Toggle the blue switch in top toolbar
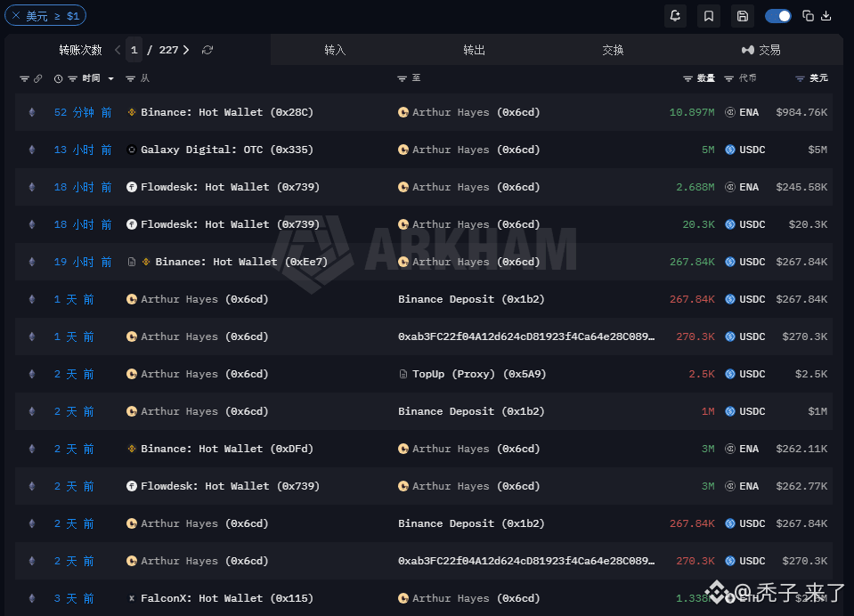 (x=777, y=16)
